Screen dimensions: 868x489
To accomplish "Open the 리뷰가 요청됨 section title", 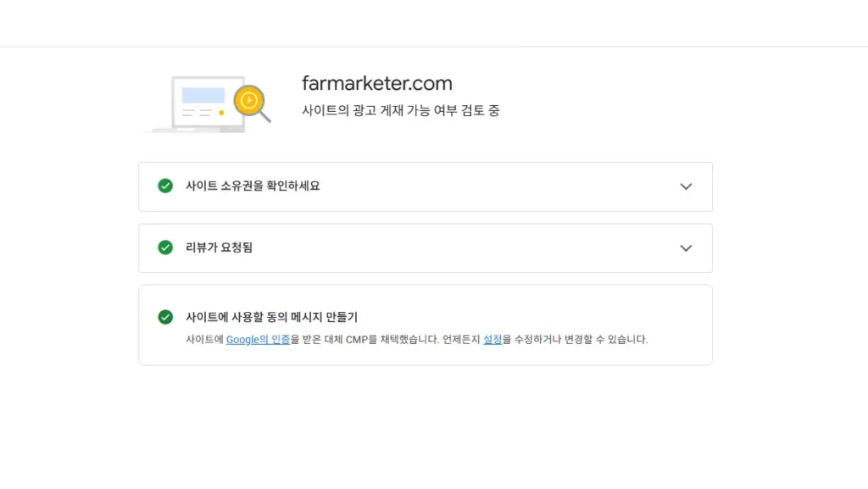I will coord(219,247).
